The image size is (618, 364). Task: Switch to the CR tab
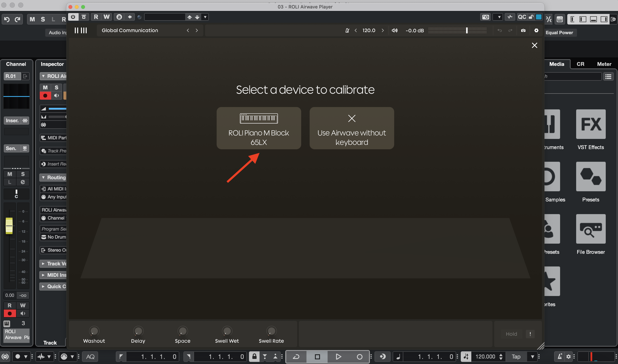580,64
